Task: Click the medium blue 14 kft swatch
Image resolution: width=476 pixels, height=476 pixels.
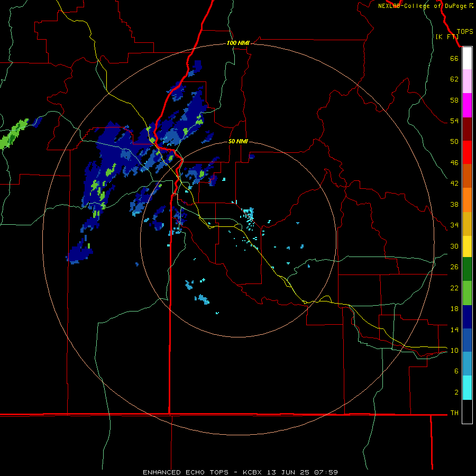Action: pyautogui.click(x=467, y=340)
